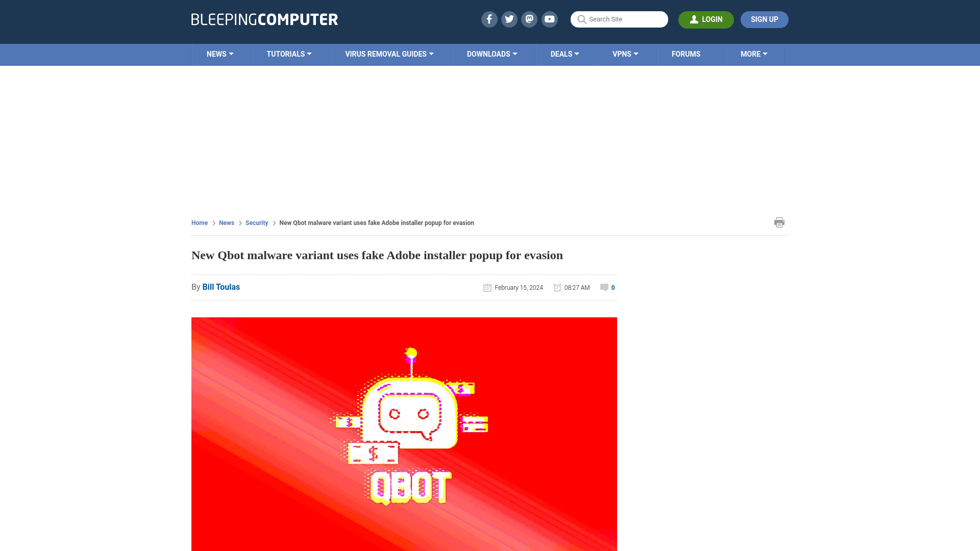This screenshot has height=551, width=980.
Task: Click the print article icon
Action: [779, 222]
